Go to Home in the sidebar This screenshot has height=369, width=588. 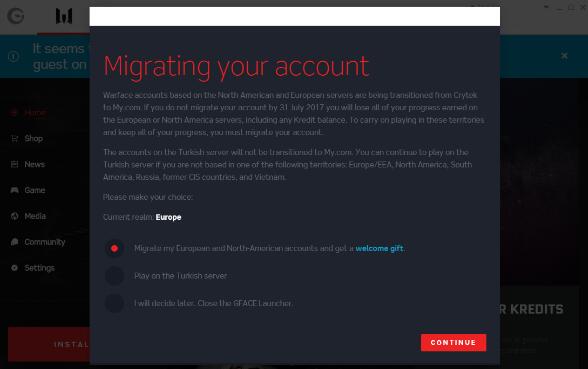coord(35,112)
